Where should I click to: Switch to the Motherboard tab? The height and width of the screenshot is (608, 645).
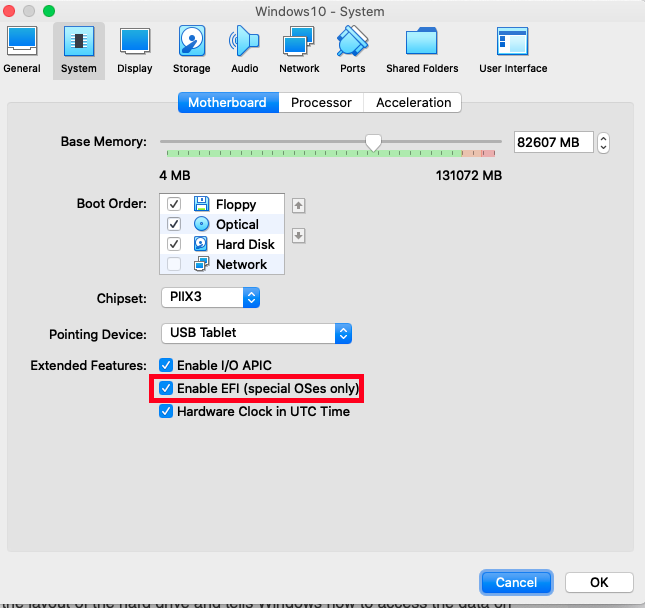coord(228,102)
